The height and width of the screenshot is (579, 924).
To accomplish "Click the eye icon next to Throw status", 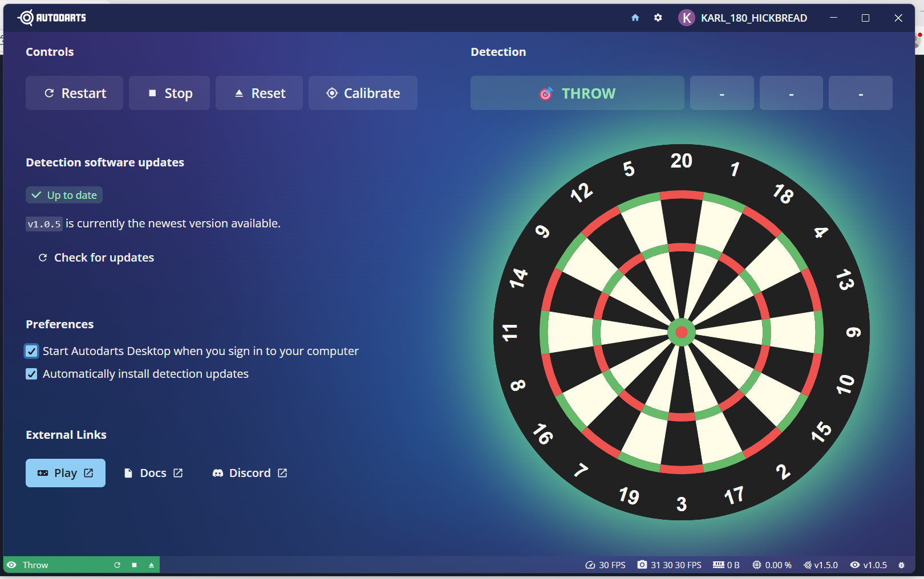I will 11,565.
